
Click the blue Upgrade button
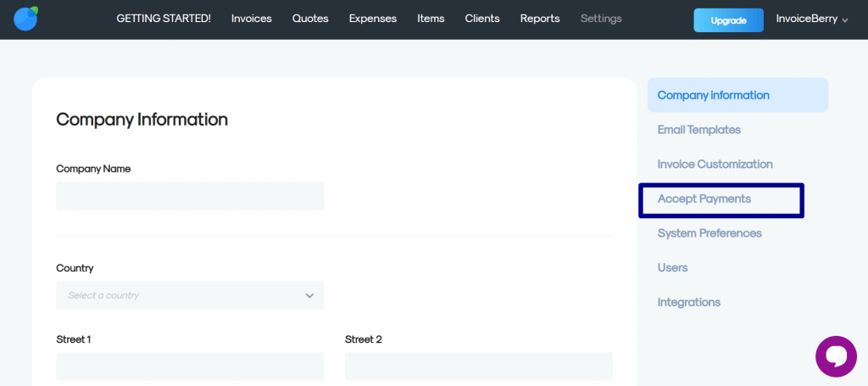tap(728, 20)
